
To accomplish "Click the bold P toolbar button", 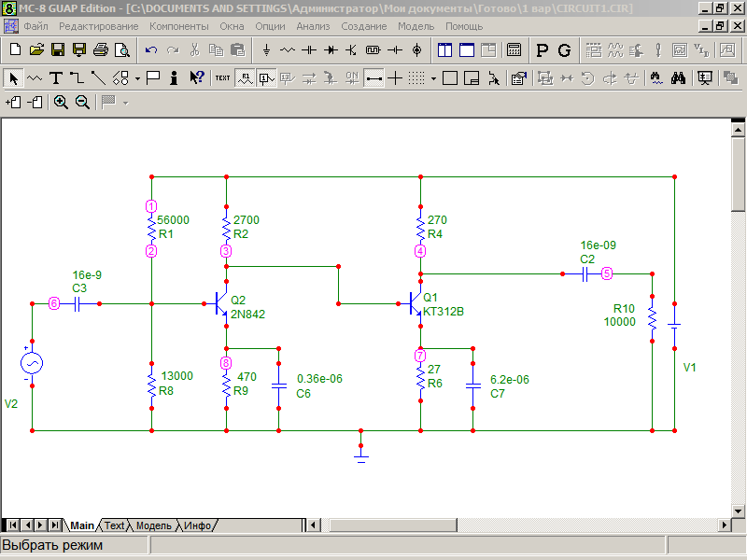I will [543, 49].
